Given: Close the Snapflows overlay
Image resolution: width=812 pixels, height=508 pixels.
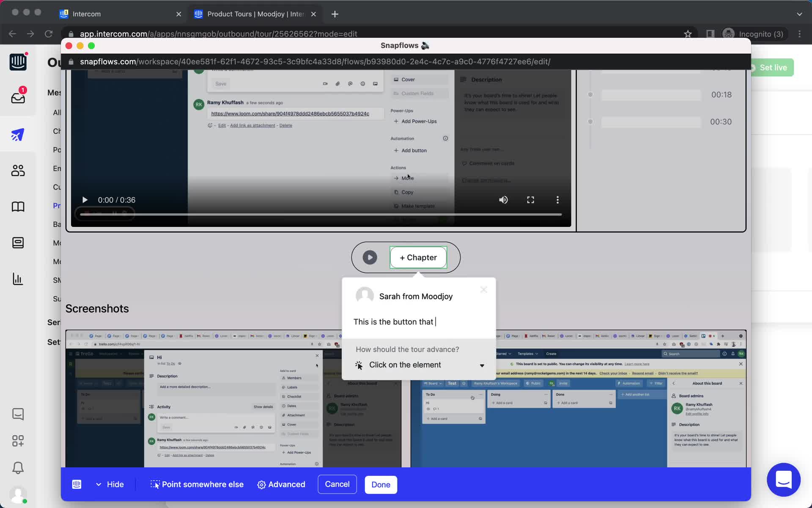Looking at the screenshot, I should click(x=69, y=46).
